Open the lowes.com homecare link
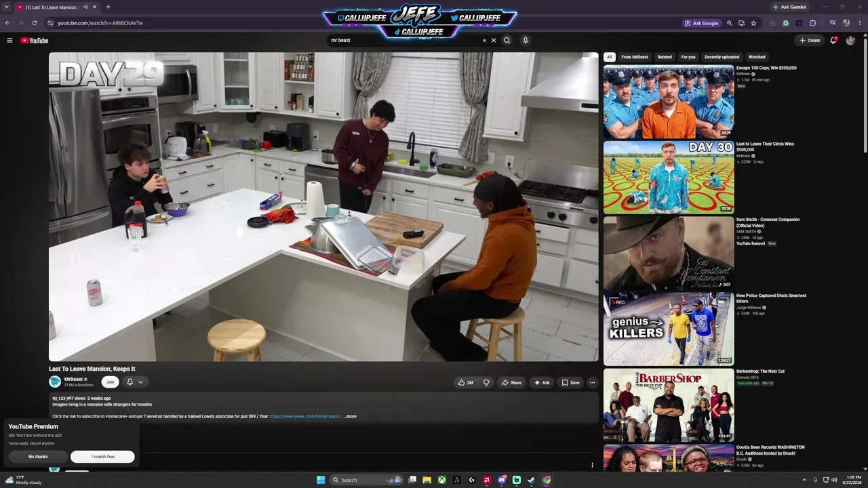The height and width of the screenshot is (488, 868). pos(305,417)
